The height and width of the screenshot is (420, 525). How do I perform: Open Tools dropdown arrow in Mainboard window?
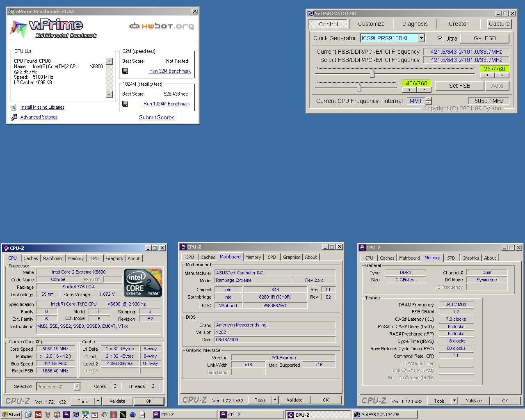tap(275, 400)
